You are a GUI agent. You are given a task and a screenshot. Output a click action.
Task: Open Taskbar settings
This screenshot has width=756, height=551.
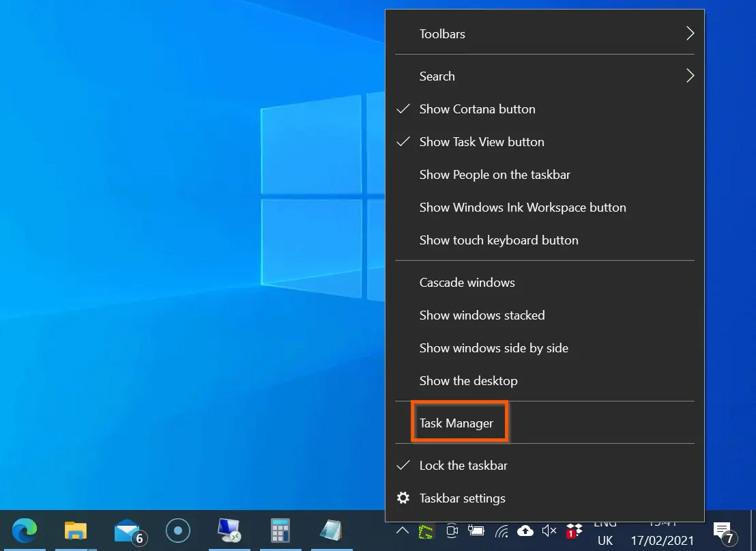point(544,498)
